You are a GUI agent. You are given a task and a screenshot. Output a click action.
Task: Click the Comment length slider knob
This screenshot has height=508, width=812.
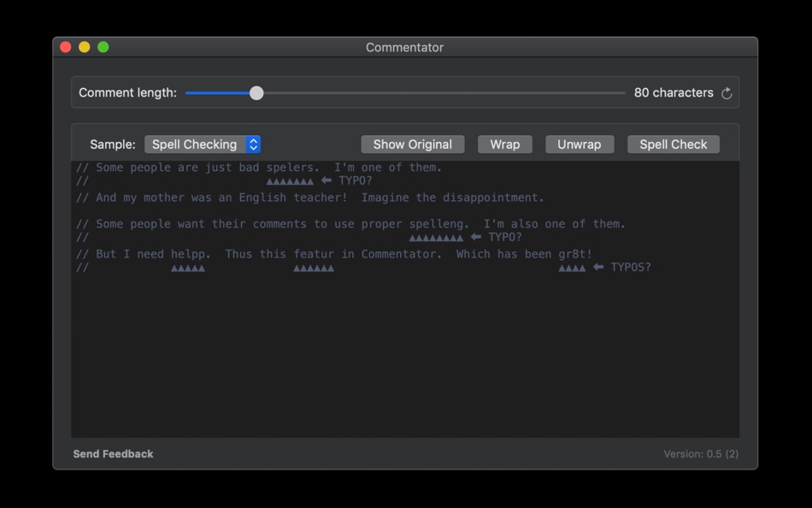click(256, 92)
